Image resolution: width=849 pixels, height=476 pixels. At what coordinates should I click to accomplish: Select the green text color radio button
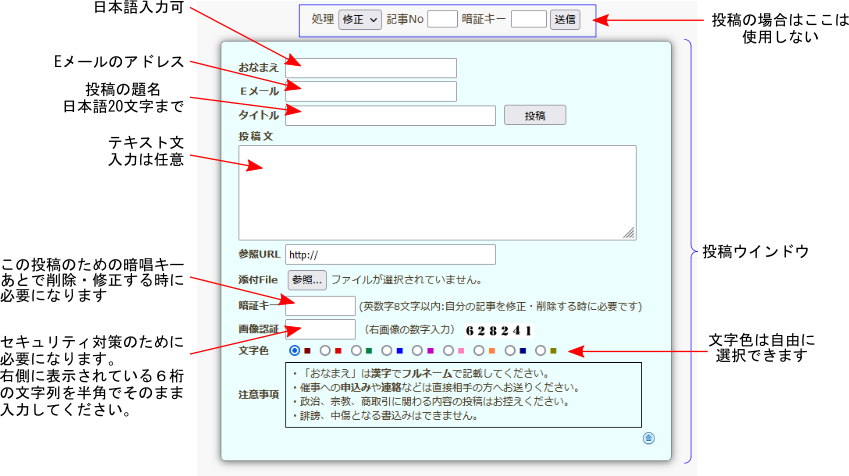tap(356, 351)
